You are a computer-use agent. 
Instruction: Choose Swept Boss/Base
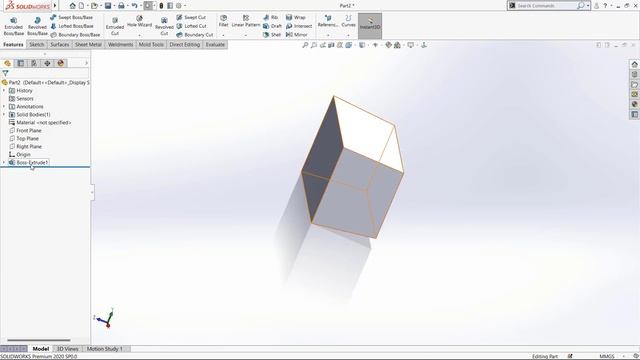click(71, 18)
